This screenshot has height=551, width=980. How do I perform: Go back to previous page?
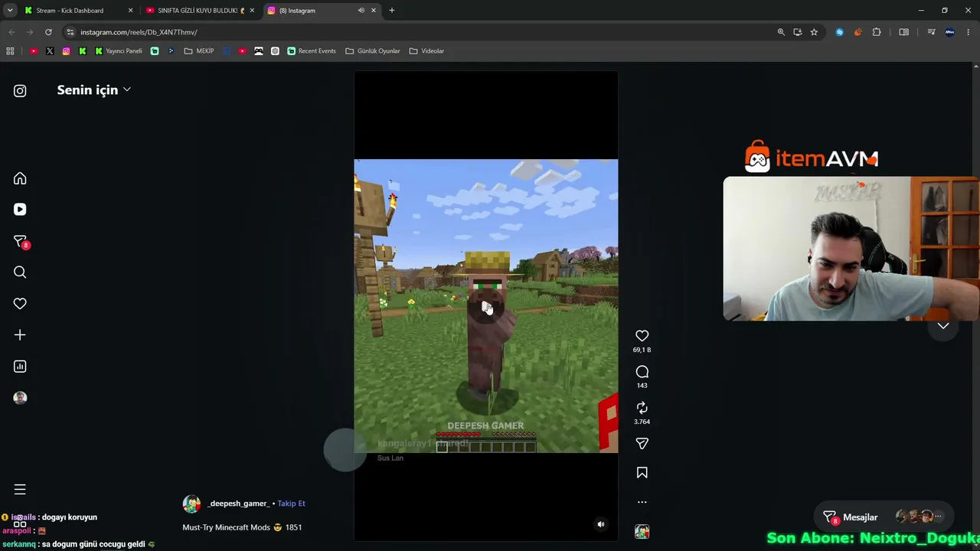pyautogui.click(x=11, y=32)
